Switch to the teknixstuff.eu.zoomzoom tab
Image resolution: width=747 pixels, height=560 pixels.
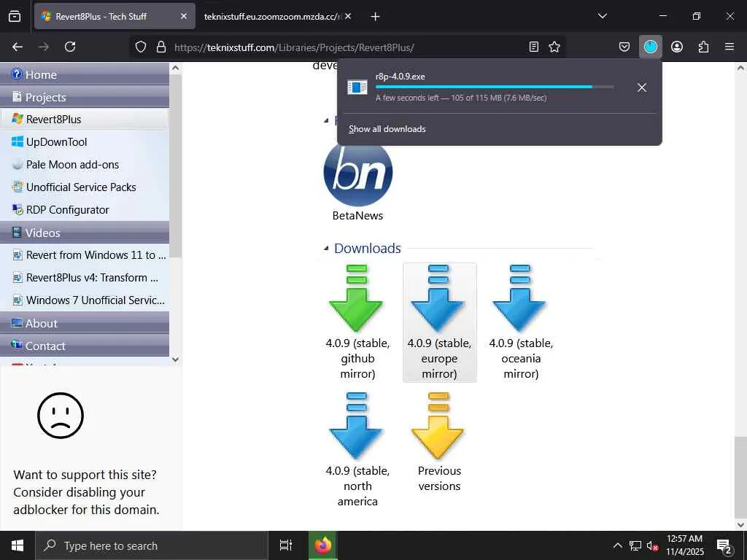[273, 16]
